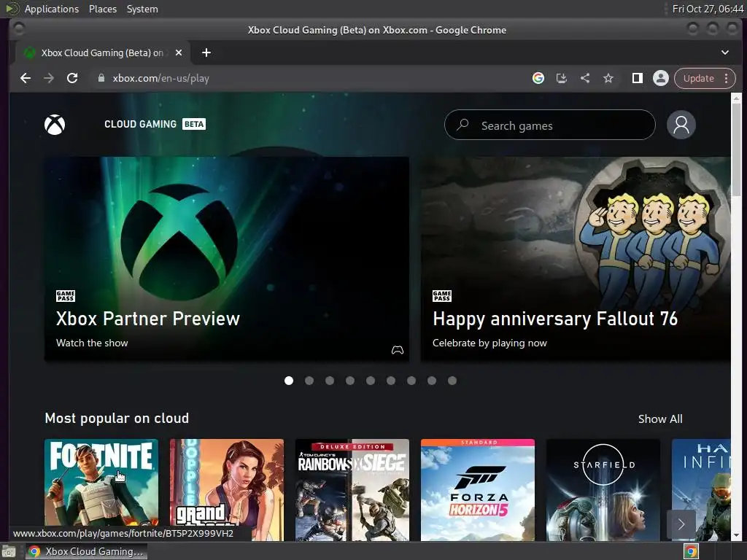Click Show All for most popular
Image resolution: width=747 pixels, height=560 pixels.
coord(659,419)
